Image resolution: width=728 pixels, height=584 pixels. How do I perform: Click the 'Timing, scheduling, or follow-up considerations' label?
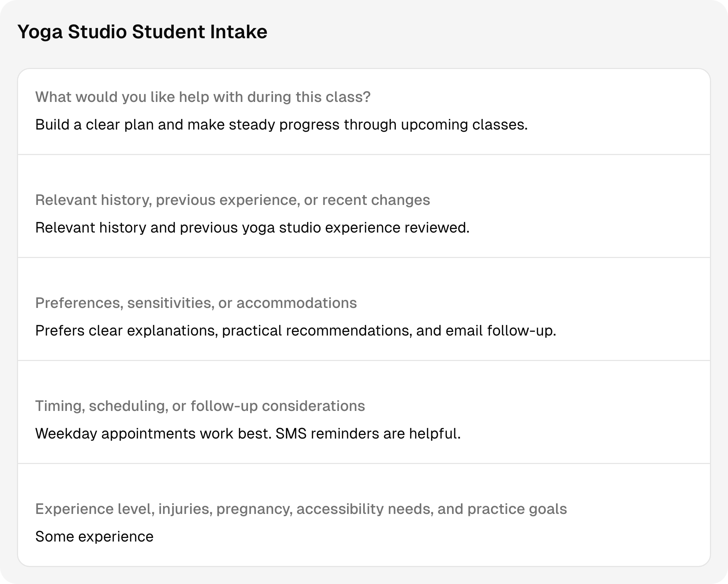[200, 406]
